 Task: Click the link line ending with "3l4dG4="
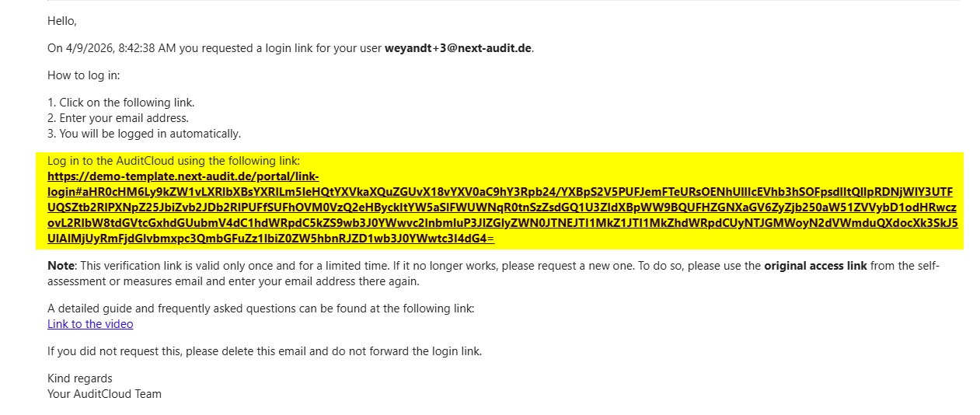tap(271, 239)
